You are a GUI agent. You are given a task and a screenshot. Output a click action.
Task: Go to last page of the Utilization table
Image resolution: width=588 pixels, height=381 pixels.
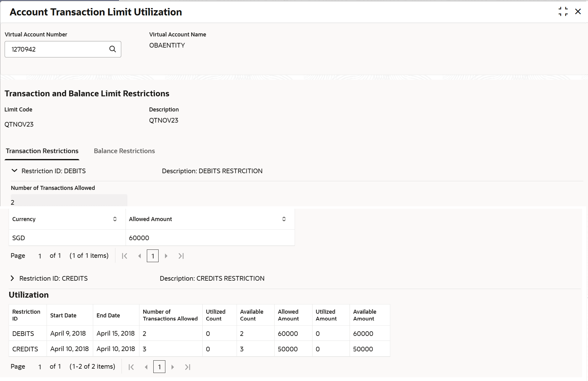tap(188, 367)
